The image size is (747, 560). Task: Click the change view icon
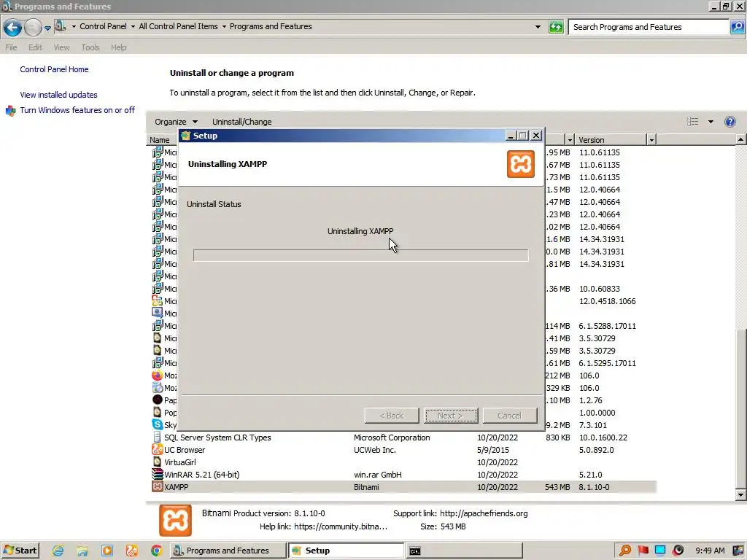coord(693,122)
